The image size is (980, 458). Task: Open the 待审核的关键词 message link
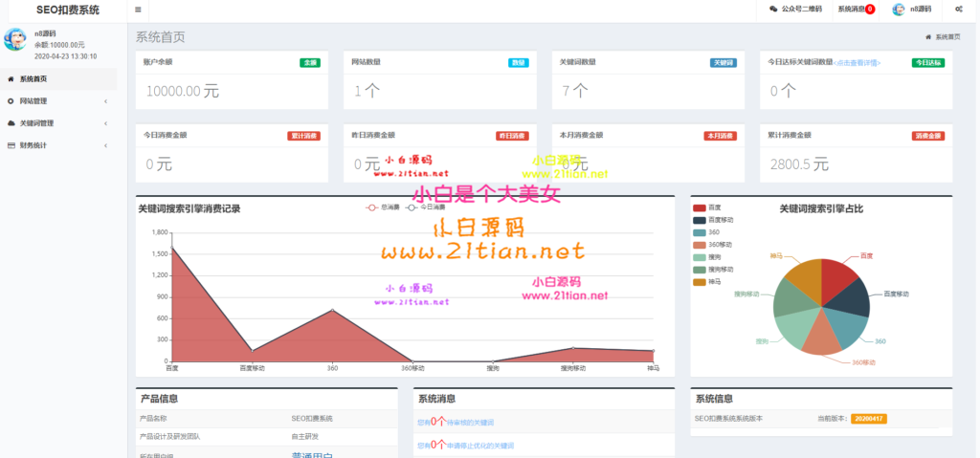point(456,423)
